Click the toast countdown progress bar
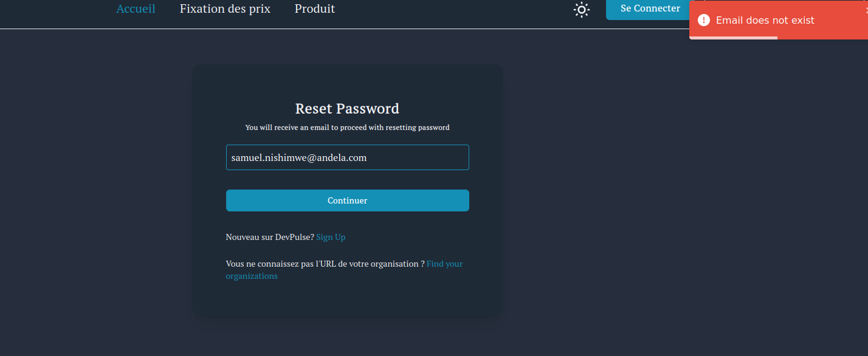This screenshot has height=356, width=868. [732, 38]
